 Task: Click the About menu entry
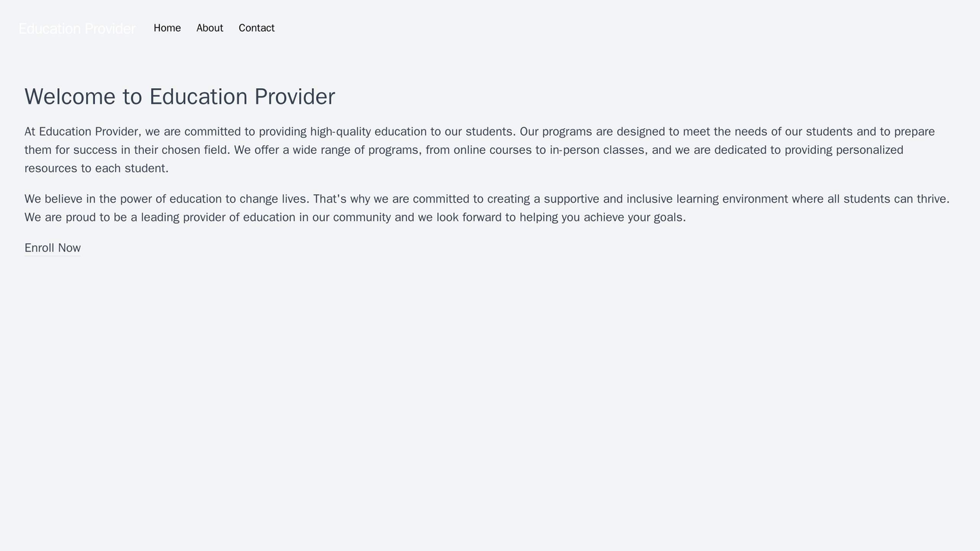[x=209, y=28]
